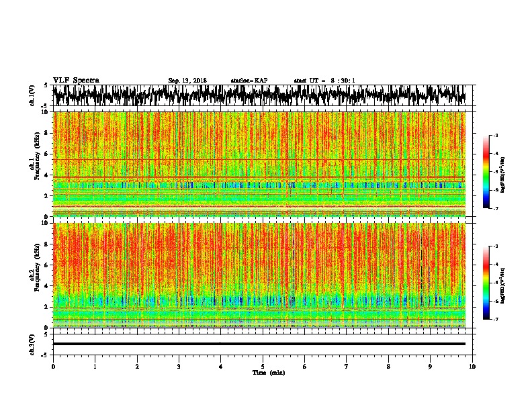This screenshot has width=532, height=411.
Task: Click the "-3" label on ch.1 colorbar
Action: tap(496, 135)
